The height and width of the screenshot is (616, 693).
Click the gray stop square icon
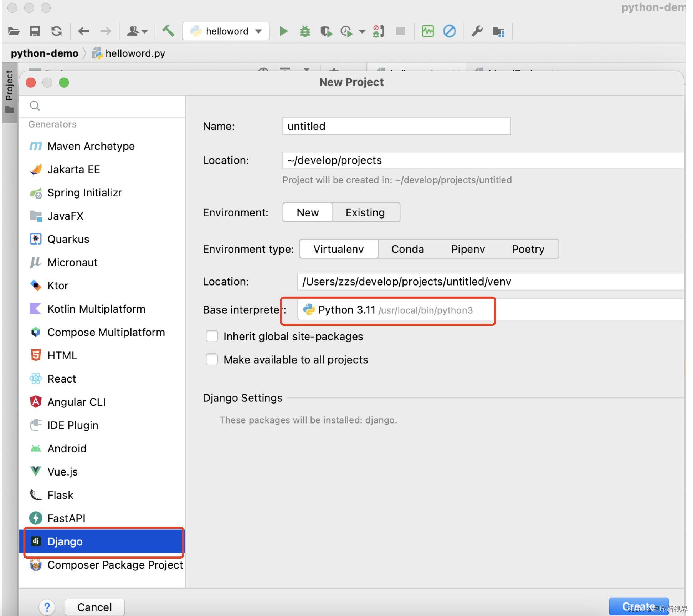click(400, 31)
